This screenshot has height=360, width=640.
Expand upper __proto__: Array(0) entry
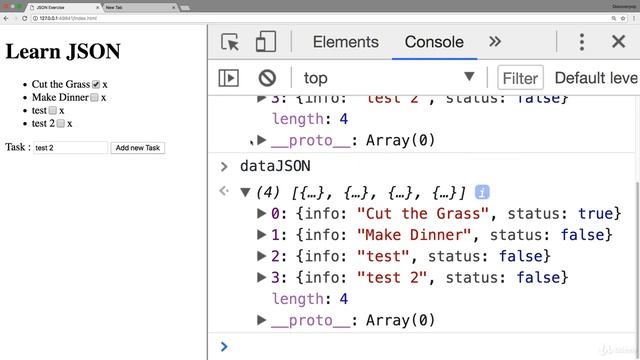click(261, 140)
